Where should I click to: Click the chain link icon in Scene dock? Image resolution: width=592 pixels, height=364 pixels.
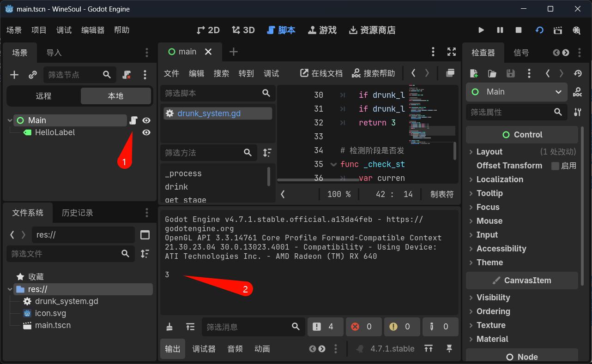point(32,75)
